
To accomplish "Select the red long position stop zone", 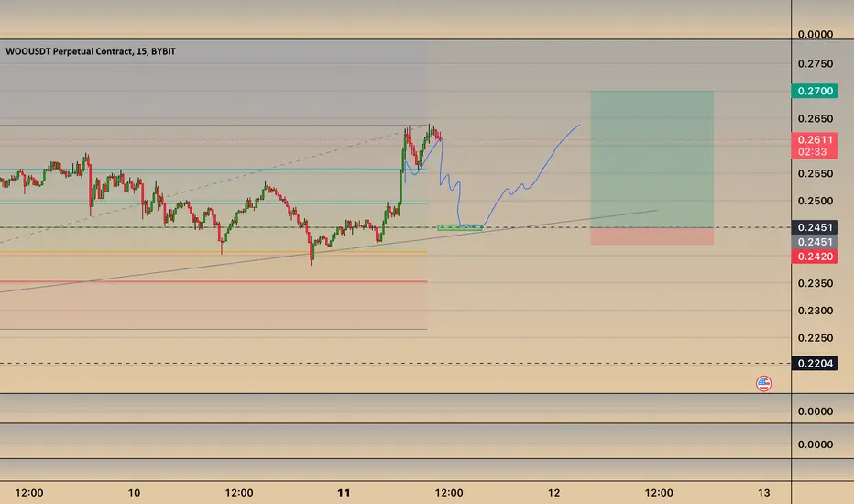I will point(651,236).
